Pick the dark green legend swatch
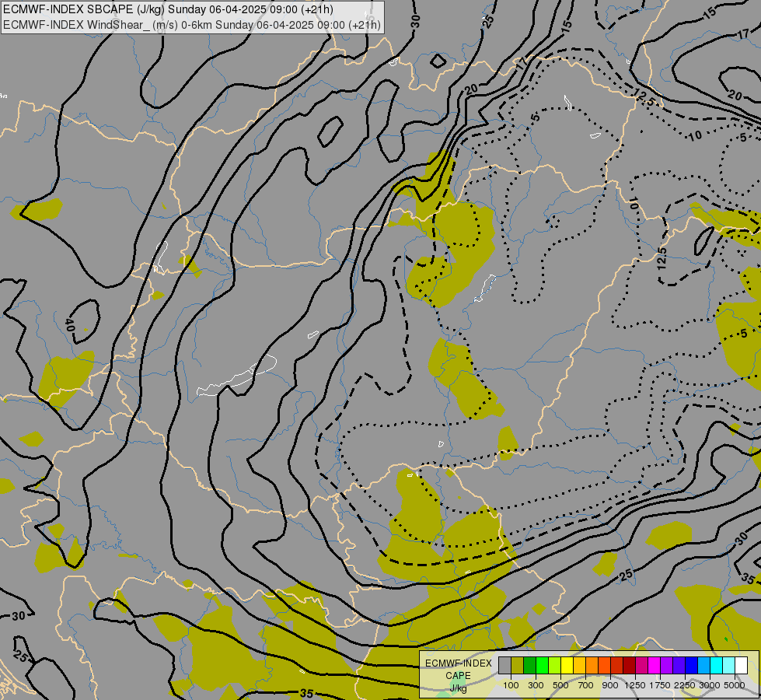The width and height of the screenshot is (761, 700). (x=529, y=665)
